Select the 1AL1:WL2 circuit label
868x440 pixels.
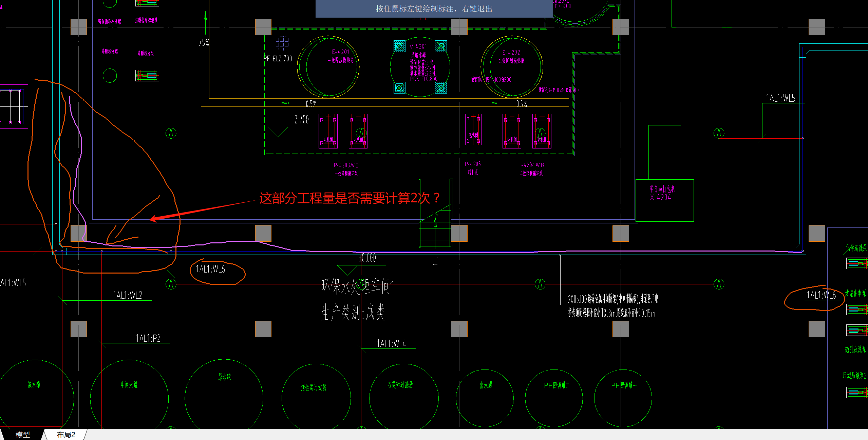(x=128, y=295)
